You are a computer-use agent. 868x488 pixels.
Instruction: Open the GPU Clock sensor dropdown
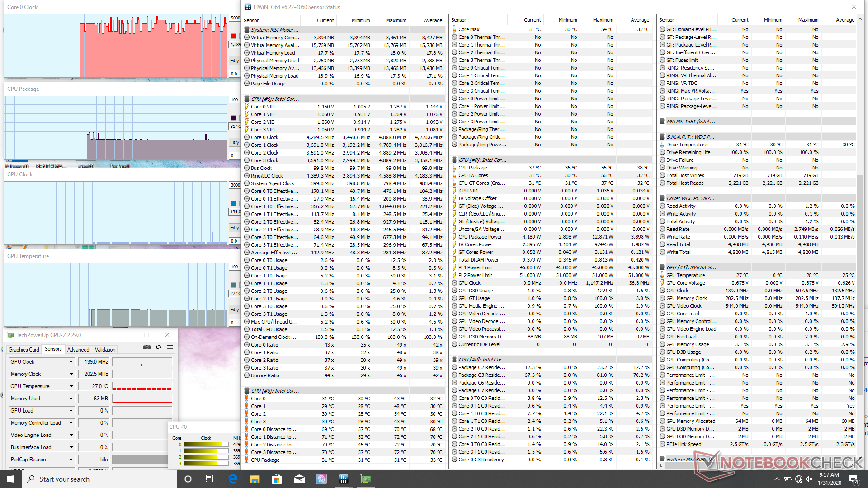(x=71, y=362)
